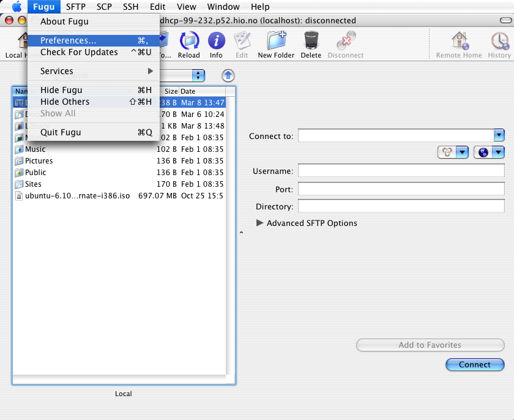Select Check For Updates menu item
The width and height of the screenshot is (514, 420).
click(94, 52)
